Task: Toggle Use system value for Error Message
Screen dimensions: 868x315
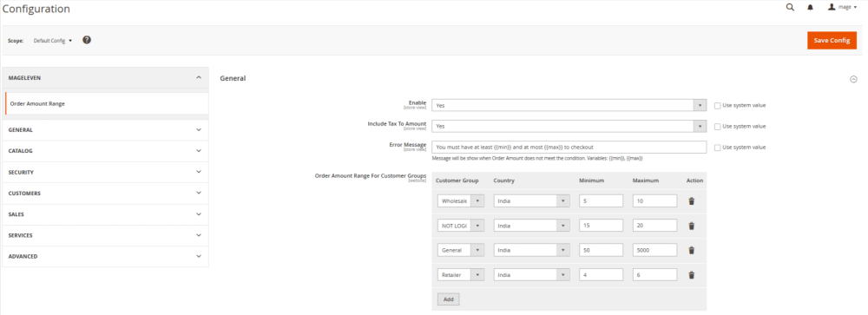Action: (x=718, y=148)
